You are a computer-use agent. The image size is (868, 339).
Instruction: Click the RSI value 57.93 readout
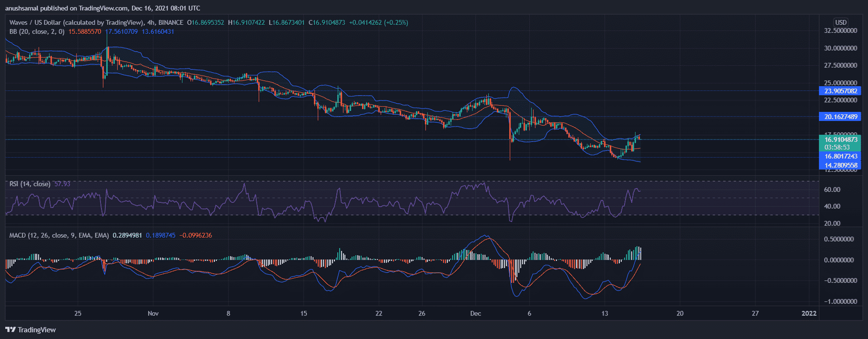[x=62, y=184]
